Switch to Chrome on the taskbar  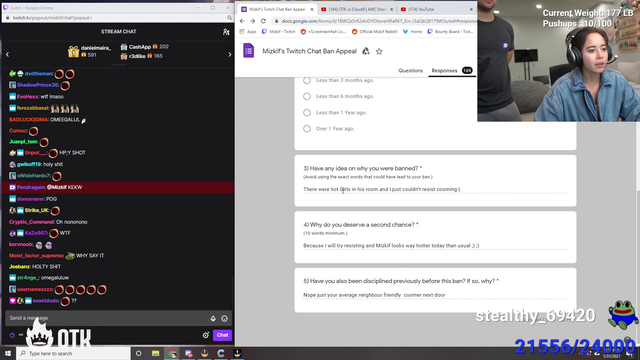tap(172, 353)
